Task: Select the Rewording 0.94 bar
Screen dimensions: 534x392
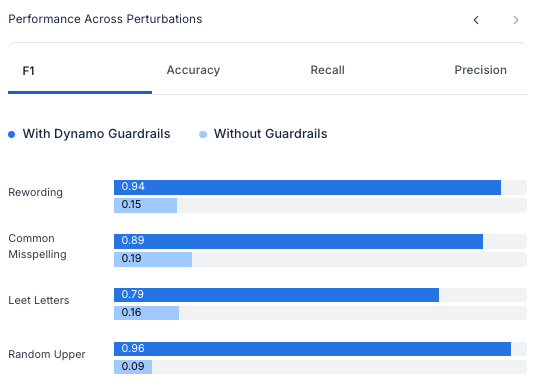Action: pyautogui.click(x=308, y=187)
